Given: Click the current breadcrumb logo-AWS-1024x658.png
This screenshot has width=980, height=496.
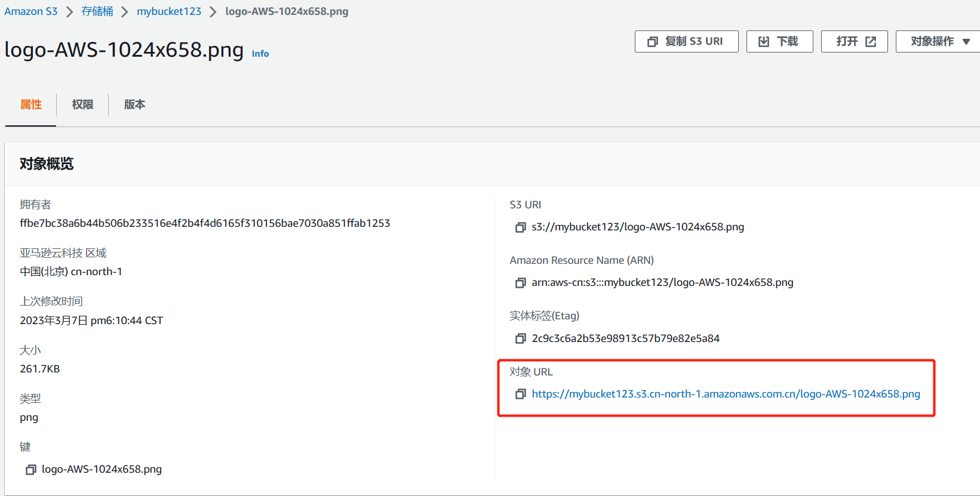Looking at the screenshot, I should (287, 11).
